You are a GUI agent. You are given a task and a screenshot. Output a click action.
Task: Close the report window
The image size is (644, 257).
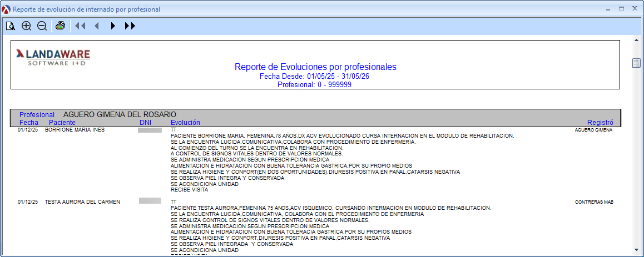point(635,9)
